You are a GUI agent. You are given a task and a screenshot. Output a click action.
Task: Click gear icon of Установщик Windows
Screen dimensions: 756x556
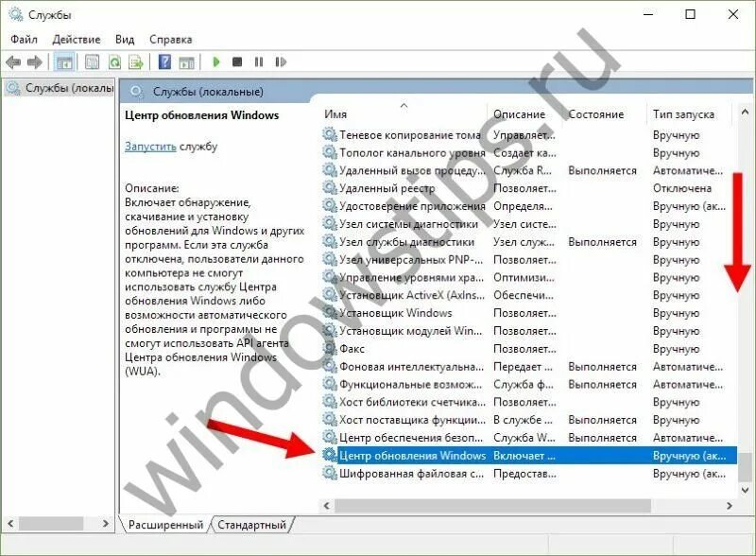click(x=329, y=312)
